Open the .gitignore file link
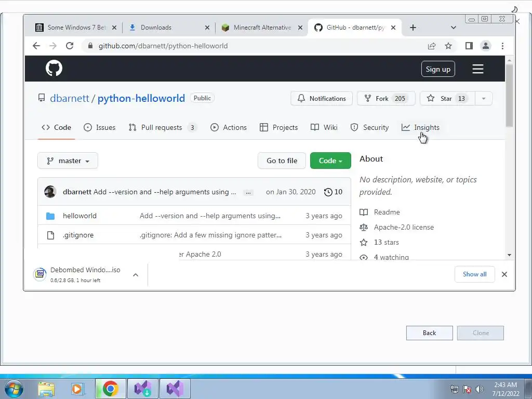The height and width of the screenshot is (399, 532). tap(78, 235)
